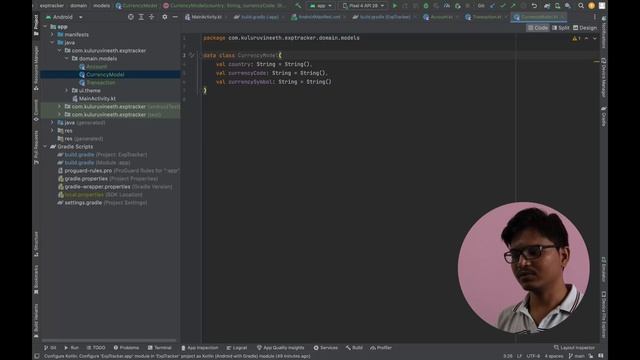Click the main branch widget in status bar

point(576,356)
